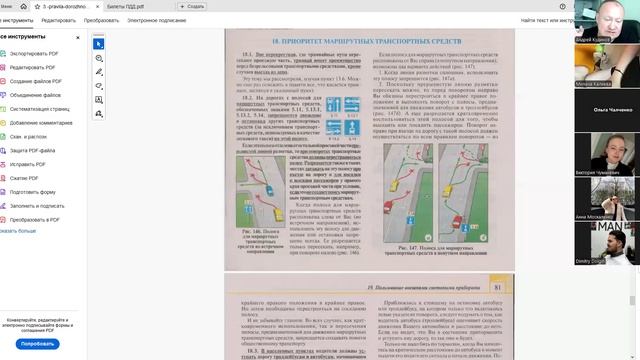640x360 pixels.
Task: Select Анна Москаленко participant video tile
Action: tap(607, 199)
